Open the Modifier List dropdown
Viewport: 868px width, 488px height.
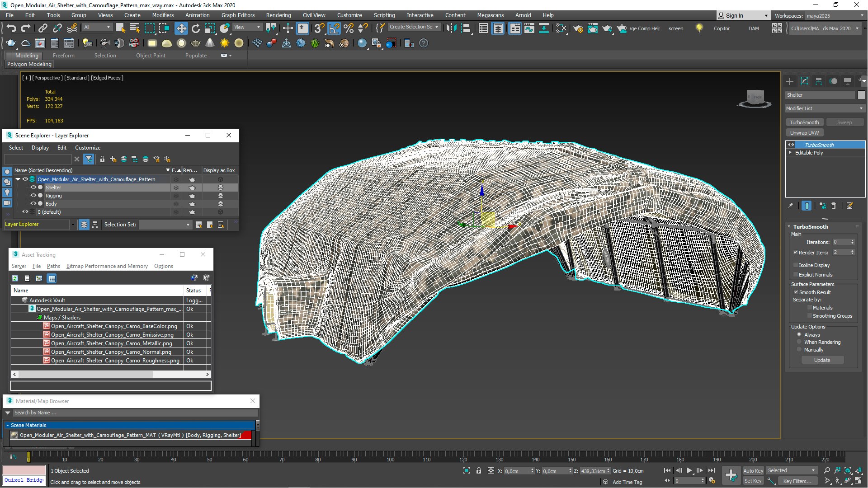[x=825, y=108]
